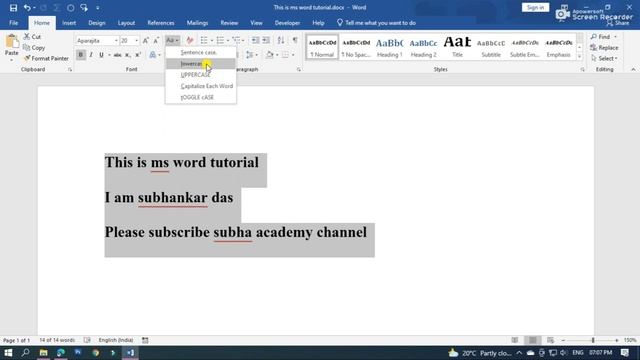Click the zoom slider handle
The height and width of the screenshot is (360, 640).
tap(593, 340)
